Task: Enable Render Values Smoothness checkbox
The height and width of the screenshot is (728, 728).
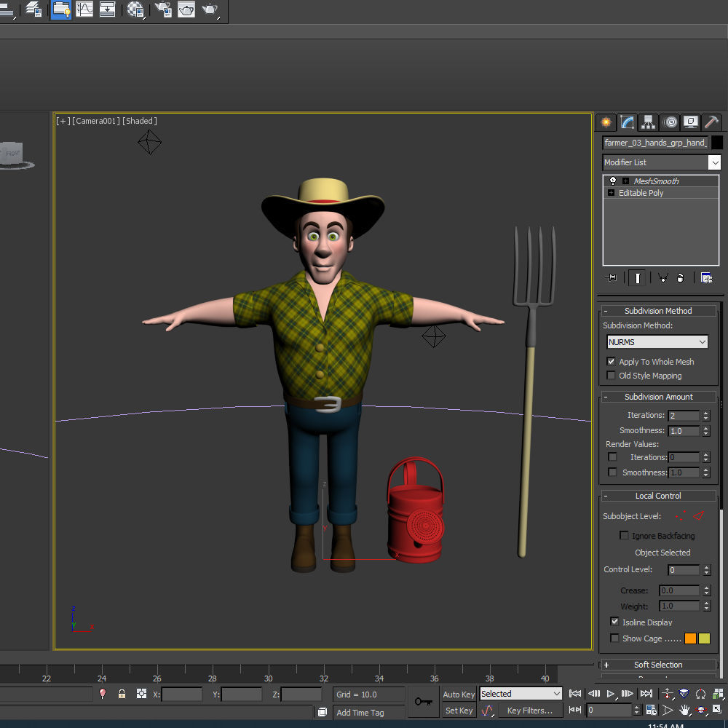Action: (612, 472)
